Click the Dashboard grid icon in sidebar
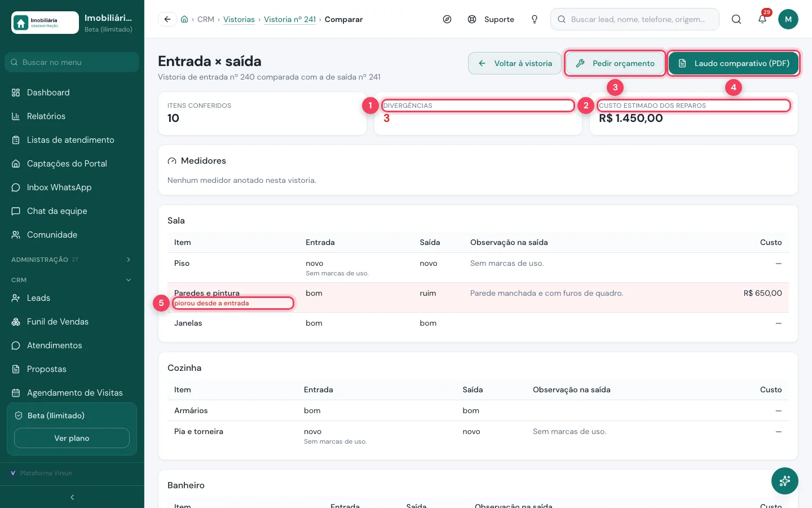 coord(16,93)
